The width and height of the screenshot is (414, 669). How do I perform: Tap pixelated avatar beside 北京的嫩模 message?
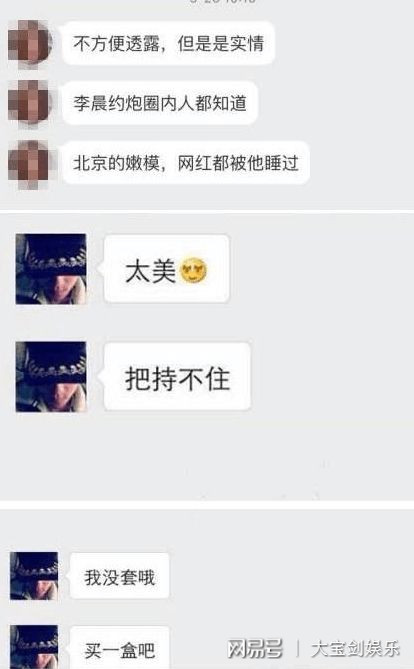tap(32, 164)
